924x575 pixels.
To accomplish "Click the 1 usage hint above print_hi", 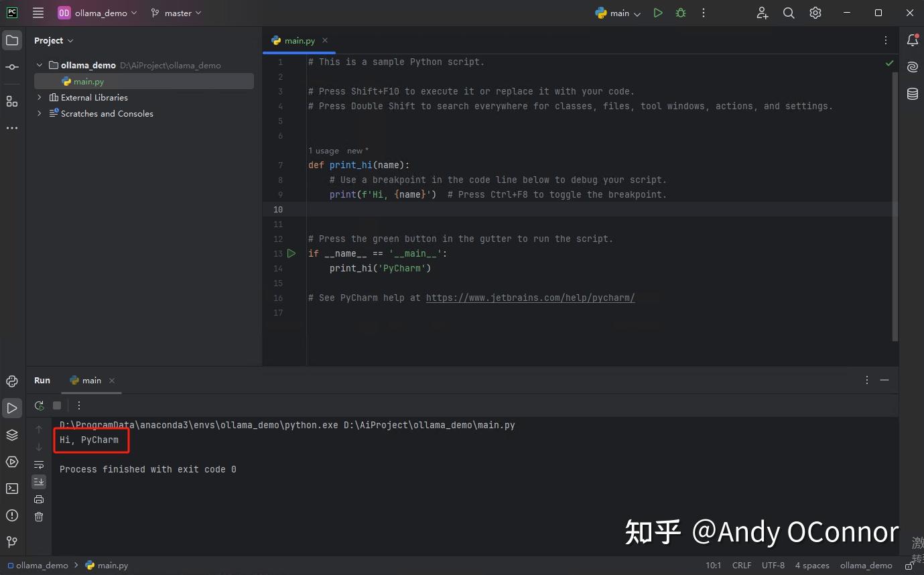I will [x=324, y=150].
